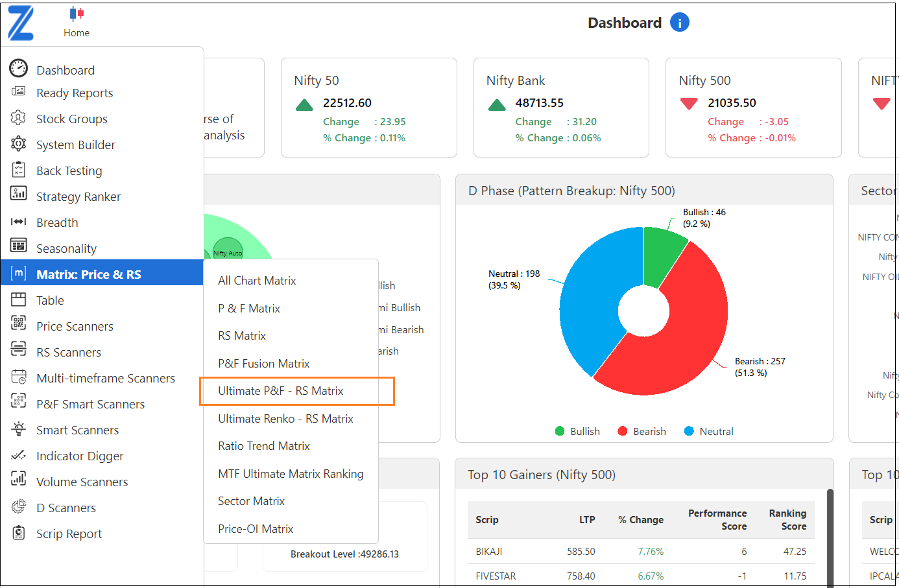Click LTP column header
The width and height of the screenshot is (899, 588).
(587, 520)
